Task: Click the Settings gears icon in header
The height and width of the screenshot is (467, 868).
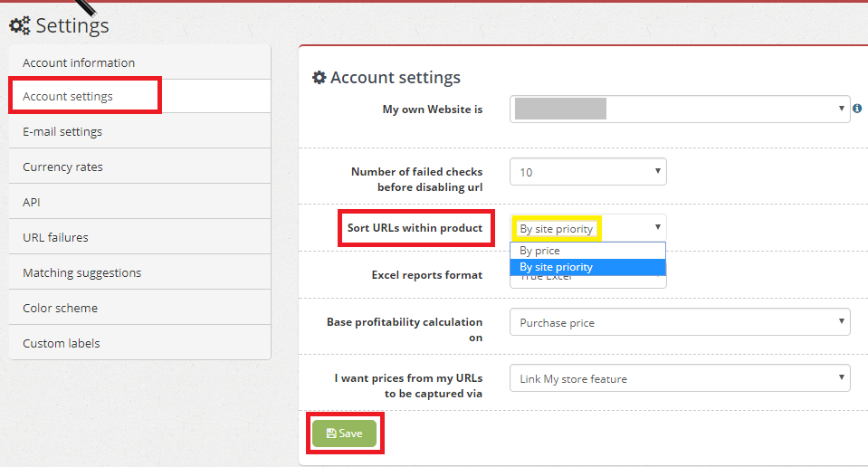Action: 20,25
